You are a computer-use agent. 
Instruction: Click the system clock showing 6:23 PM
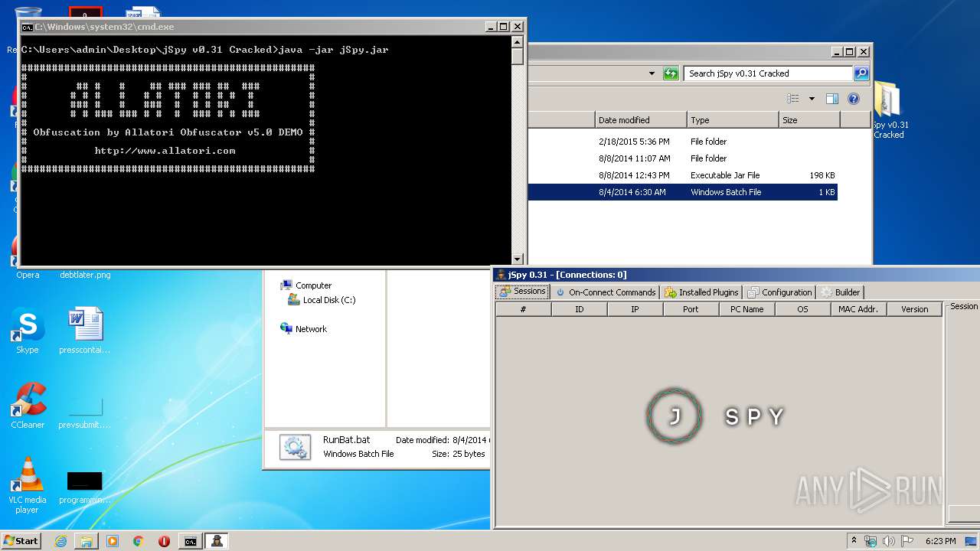coord(940,541)
